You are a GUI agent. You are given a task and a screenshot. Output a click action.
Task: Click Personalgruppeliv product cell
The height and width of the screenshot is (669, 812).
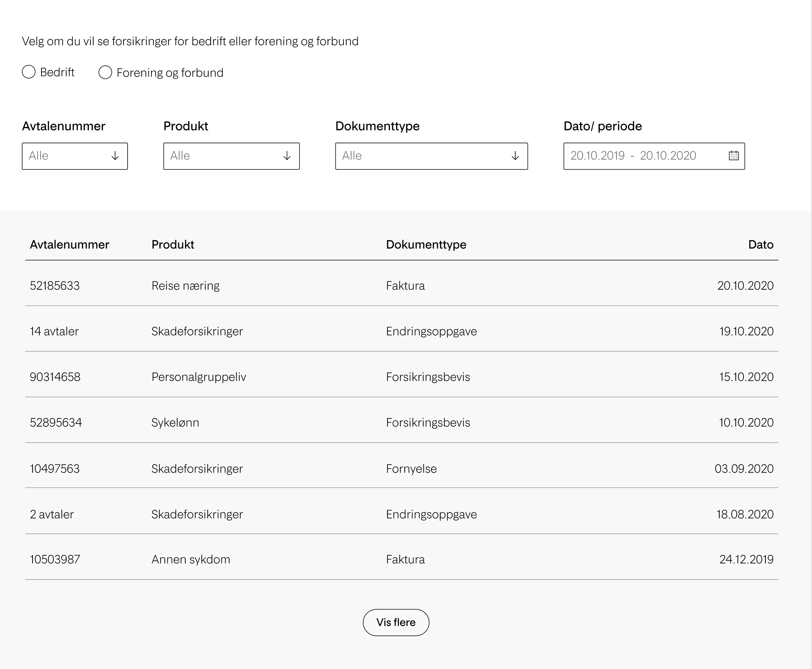199,377
